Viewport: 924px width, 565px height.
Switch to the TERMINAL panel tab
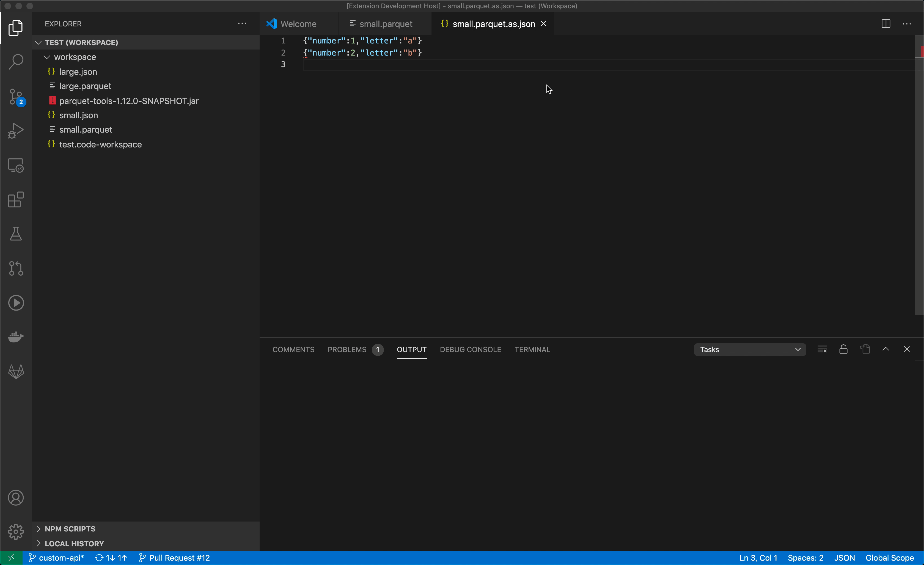pyautogui.click(x=532, y=349)
